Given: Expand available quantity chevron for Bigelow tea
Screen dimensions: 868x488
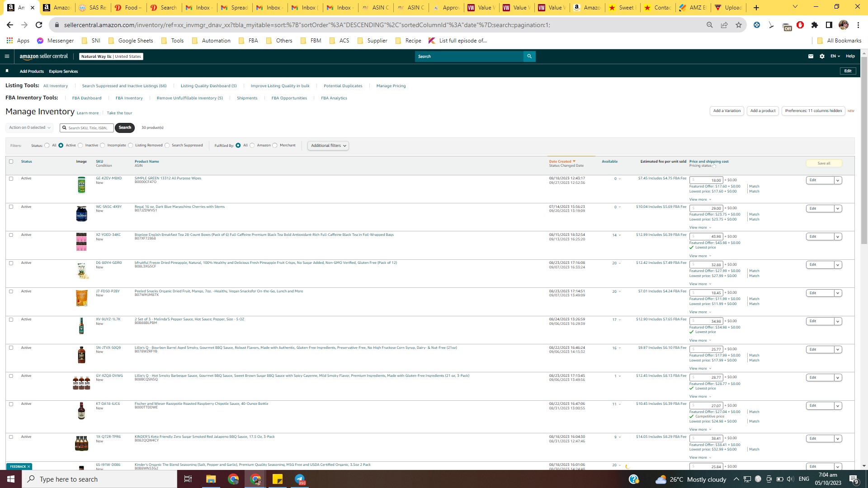Looking at the screenshot, I should coord(620,235).
